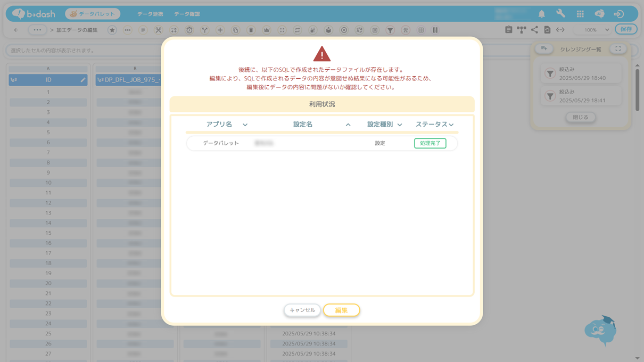The width and height of the screenshot is (644, 362).
Task: Click the funnel filter icon in toolbar
Action: [390, 30]
